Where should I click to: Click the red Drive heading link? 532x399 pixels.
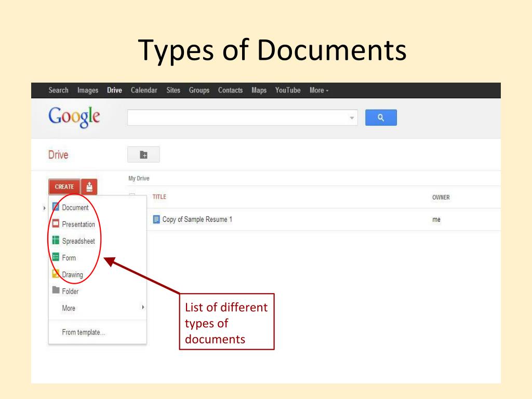pyautogui.click(x=58, y=155)
